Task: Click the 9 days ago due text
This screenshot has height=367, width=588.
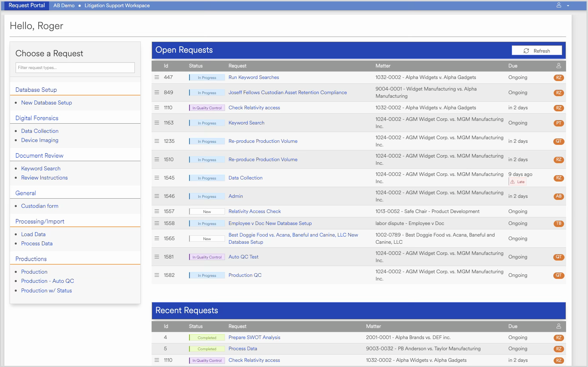Action: click(x=520, y=174)
